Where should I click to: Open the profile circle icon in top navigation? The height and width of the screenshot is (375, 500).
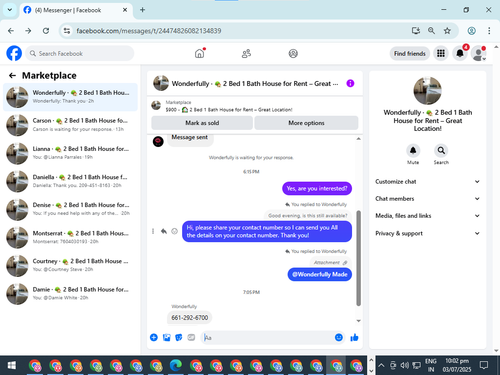tap(293, 53)
